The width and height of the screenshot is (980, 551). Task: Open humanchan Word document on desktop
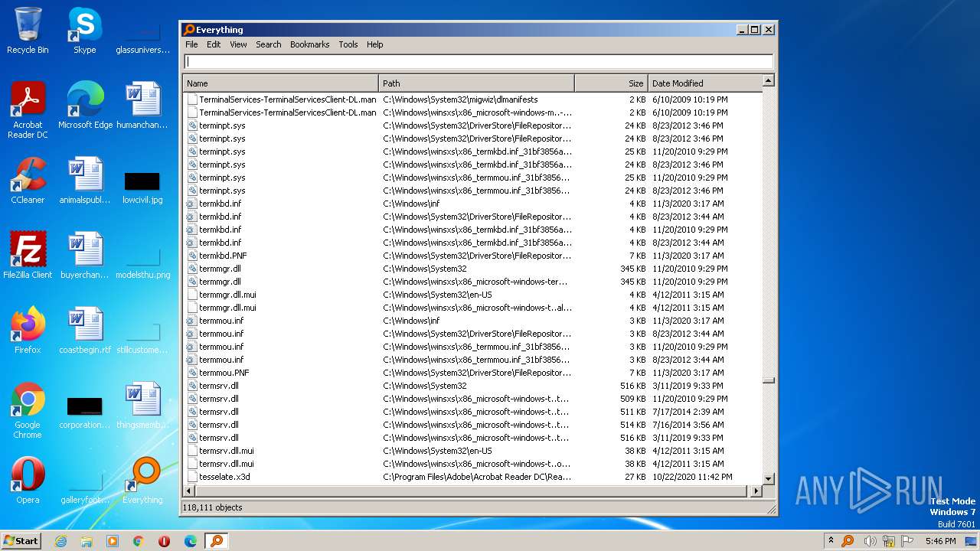(142, 105)
